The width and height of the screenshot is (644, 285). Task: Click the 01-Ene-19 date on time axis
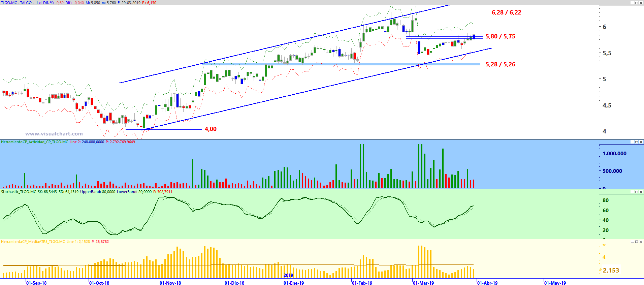point(294,283)
